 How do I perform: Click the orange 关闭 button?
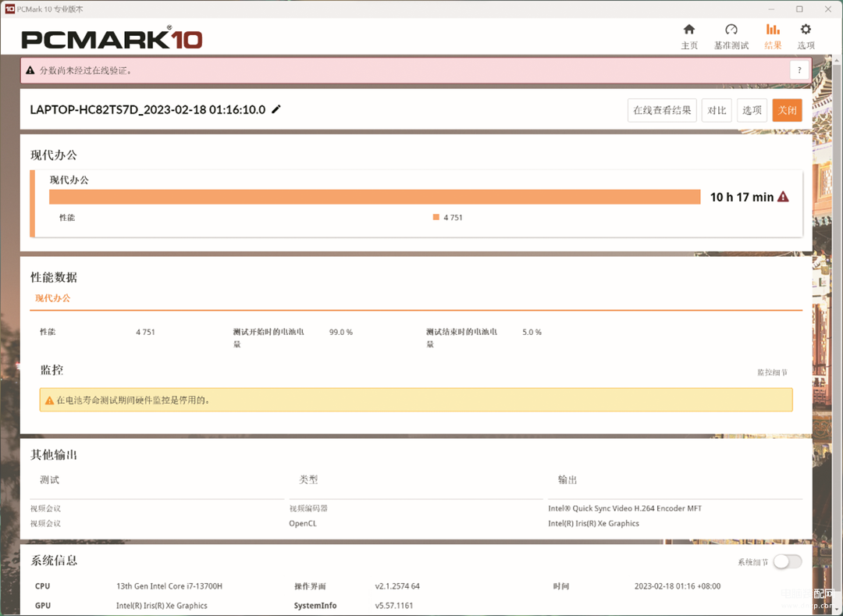pyautogui.click(x=787, y=110)
